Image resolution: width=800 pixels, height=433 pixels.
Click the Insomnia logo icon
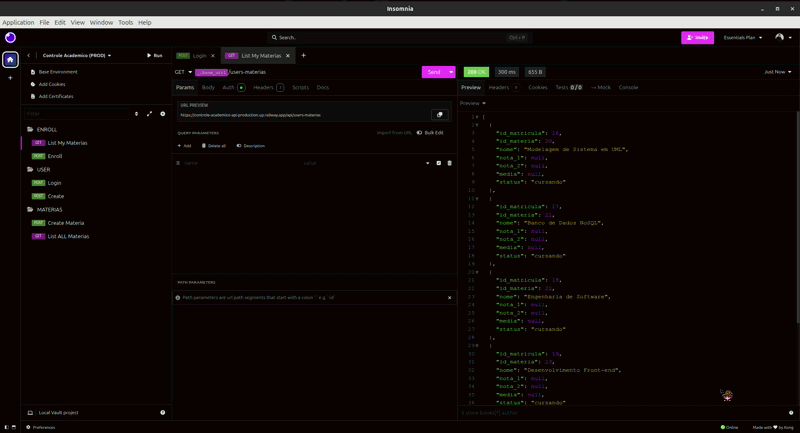coord(10,37)
